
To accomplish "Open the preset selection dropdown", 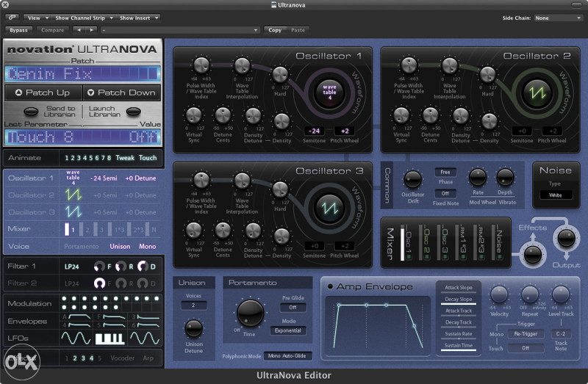I will click(179, 30).
